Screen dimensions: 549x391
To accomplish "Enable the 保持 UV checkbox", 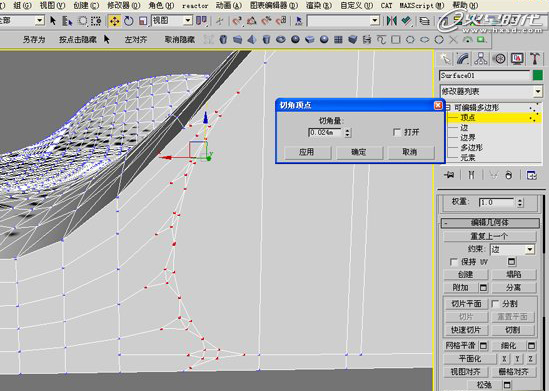I will coord(453,262).
